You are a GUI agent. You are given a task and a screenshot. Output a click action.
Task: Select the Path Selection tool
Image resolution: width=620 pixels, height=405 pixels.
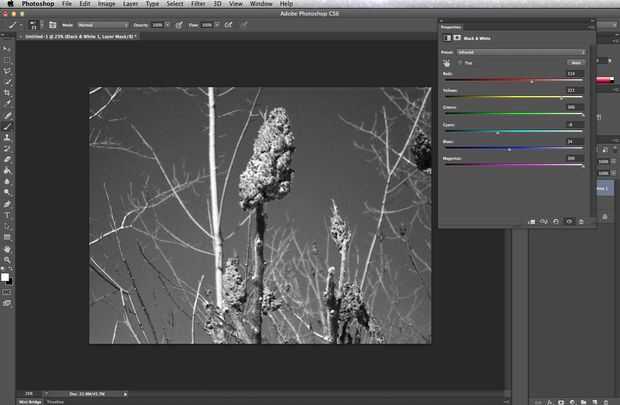pos(7,227)
